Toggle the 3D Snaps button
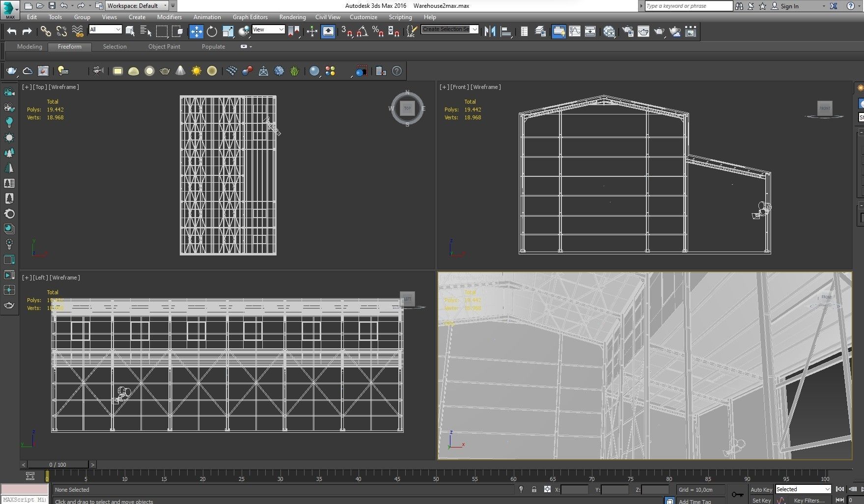The image size is (864, 504). click(347, 31)
